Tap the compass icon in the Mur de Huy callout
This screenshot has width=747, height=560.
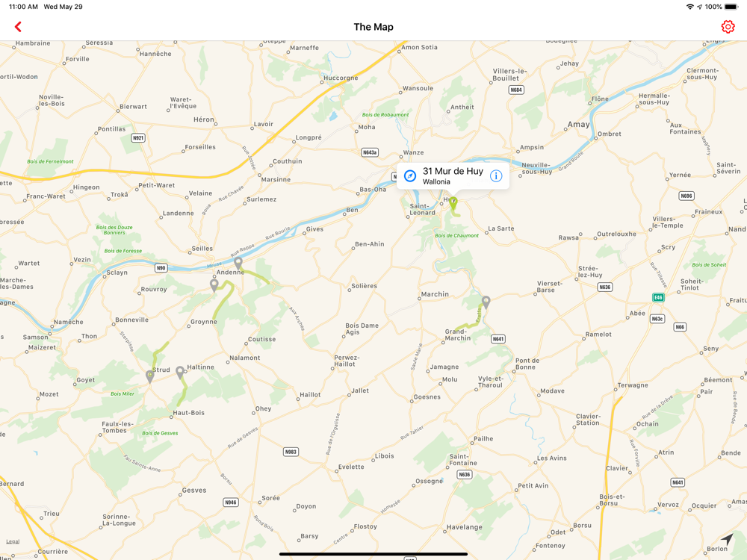(x=410, y=176)
